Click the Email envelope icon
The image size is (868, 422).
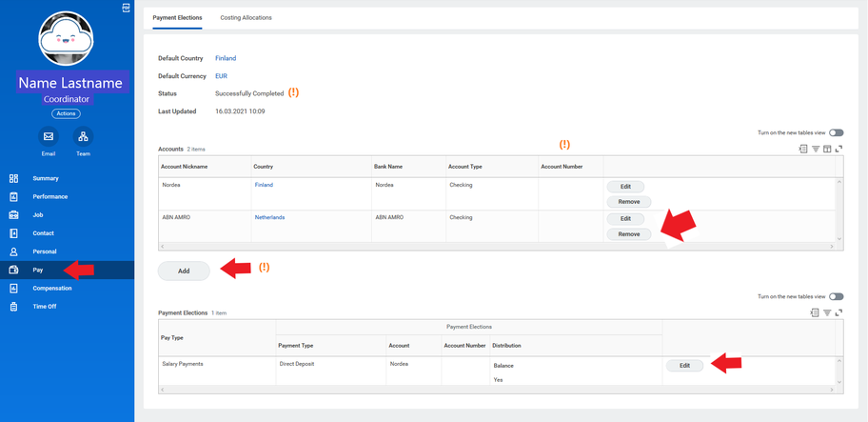pyautogui.click(x=49, y=137)
